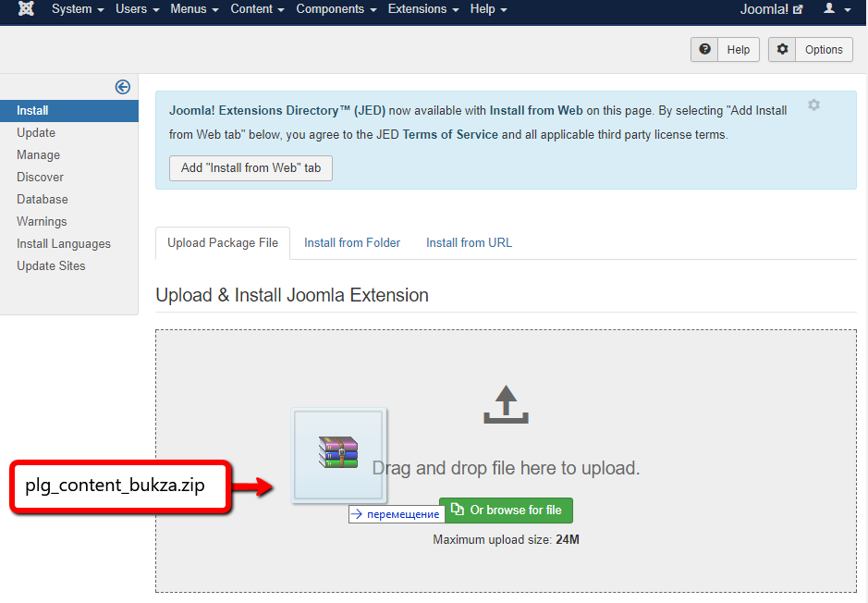
Task: Click the upload arrow icon in drop zone
Action: pos(506,405)
